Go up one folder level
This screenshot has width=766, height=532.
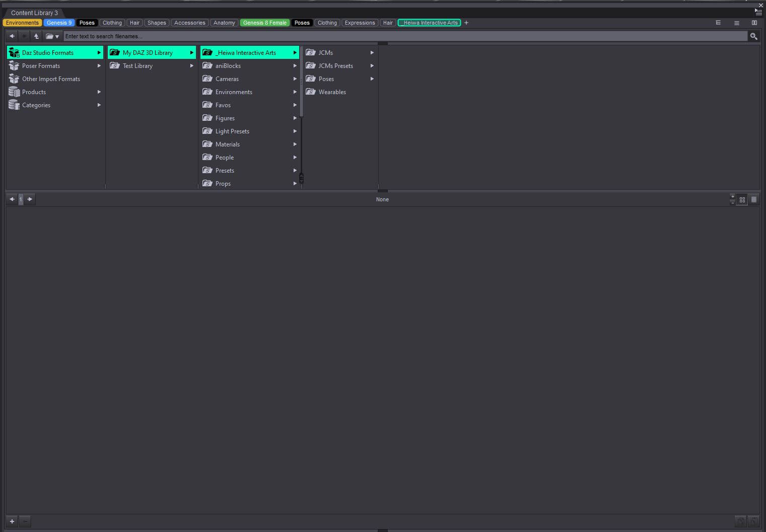point(36,36)
